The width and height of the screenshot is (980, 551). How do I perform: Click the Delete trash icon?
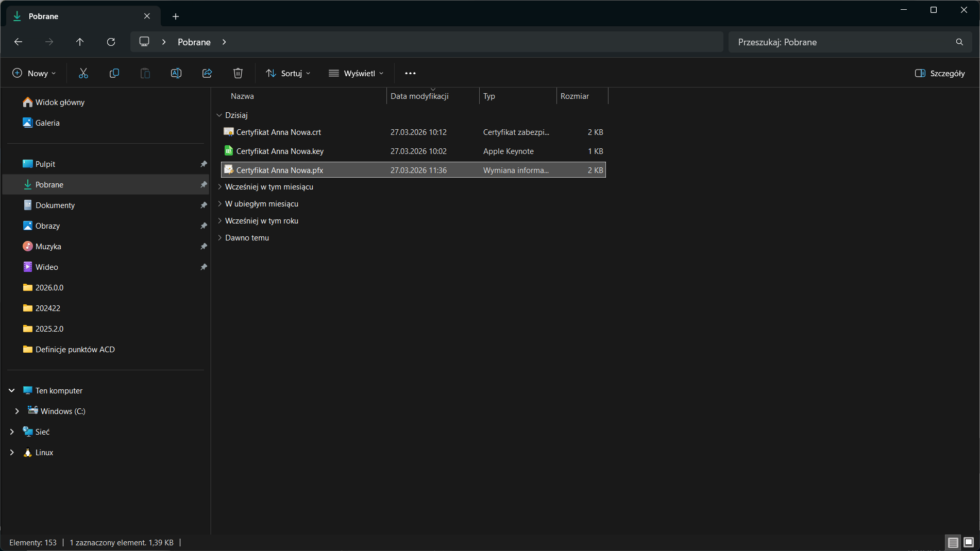click(x=238, y=73)
